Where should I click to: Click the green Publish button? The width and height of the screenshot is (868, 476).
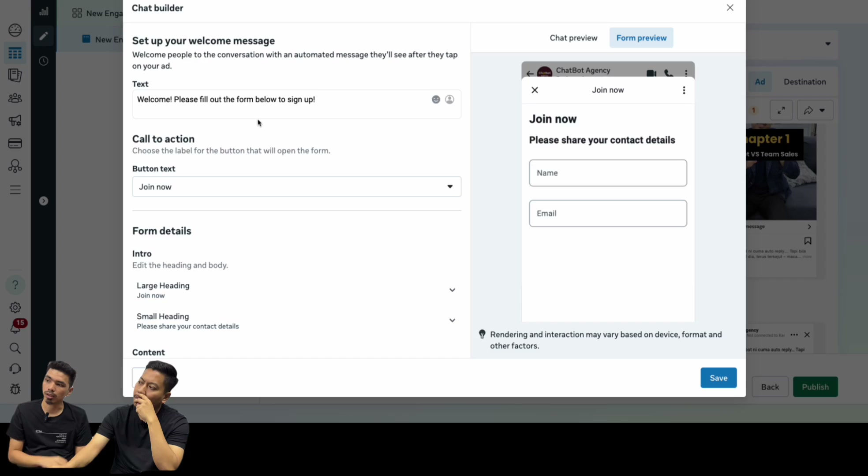pyautogui.click(x=815, y=387)
